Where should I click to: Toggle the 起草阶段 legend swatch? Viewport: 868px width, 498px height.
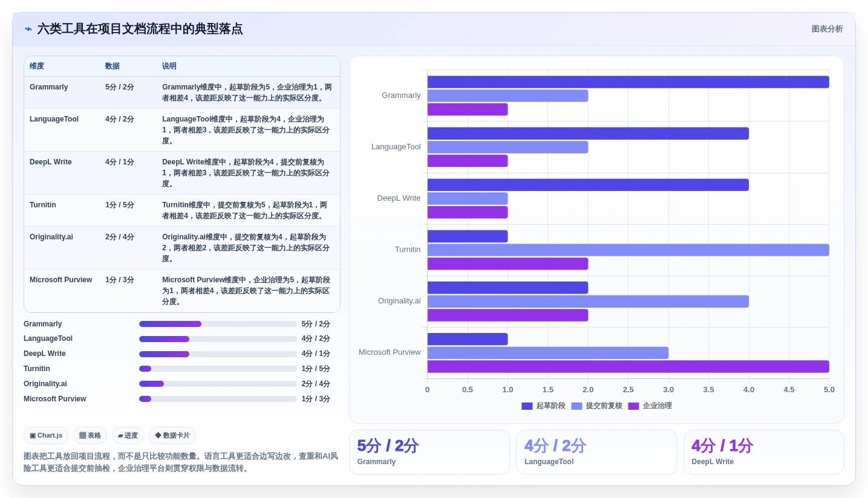527,406
